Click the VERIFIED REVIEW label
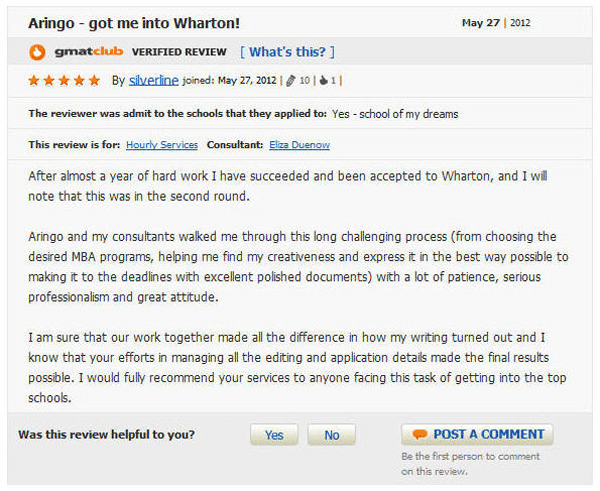The width and height of the screenshot is (600, 491). pos(179,52)
